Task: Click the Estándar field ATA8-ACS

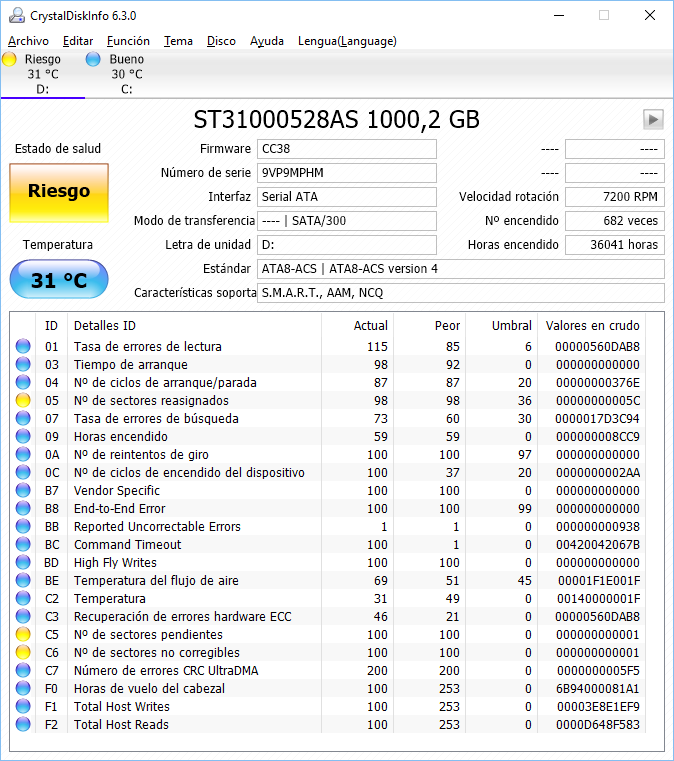Action: pyautogui.click(x=460, y=269)
